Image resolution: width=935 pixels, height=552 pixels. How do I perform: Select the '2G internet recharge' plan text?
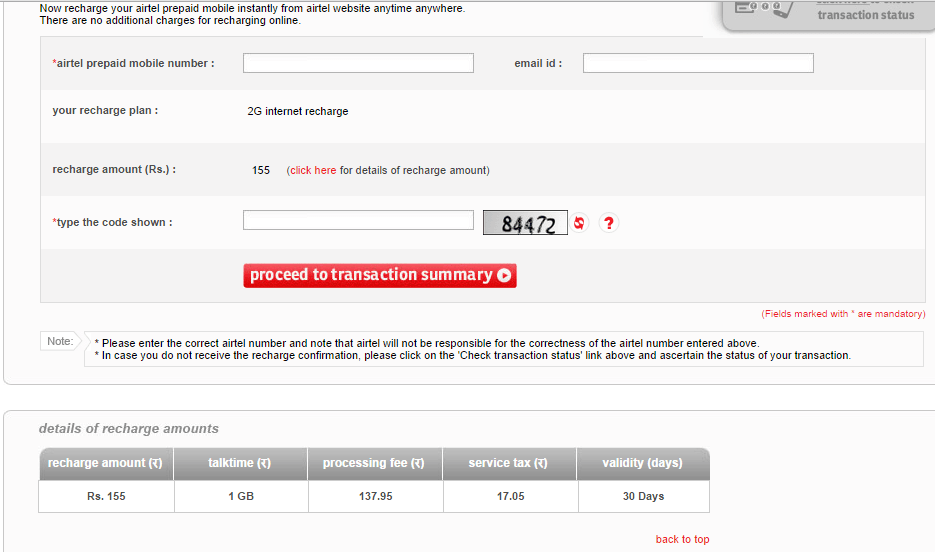click(x=298, y=111)
